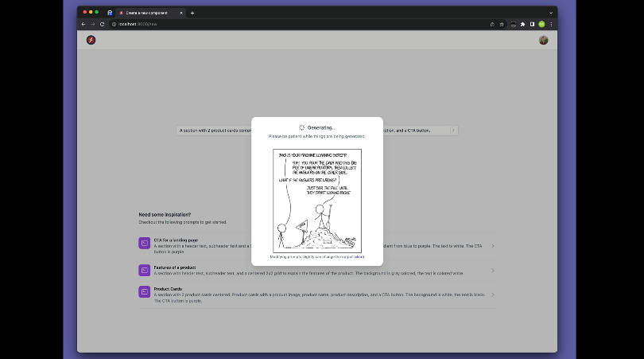Viewport: 644px width, 359px height.
Task: Click the red lightning bolt app logo
Action: [x=91, y=40]
